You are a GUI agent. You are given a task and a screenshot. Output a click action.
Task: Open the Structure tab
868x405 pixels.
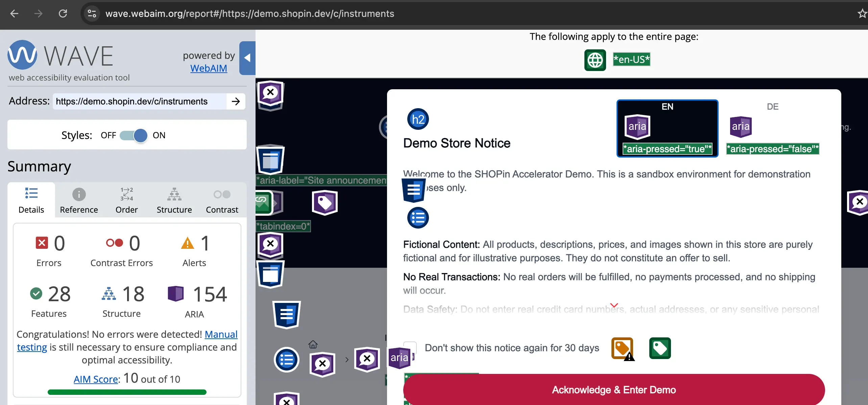tap(174, 200)
